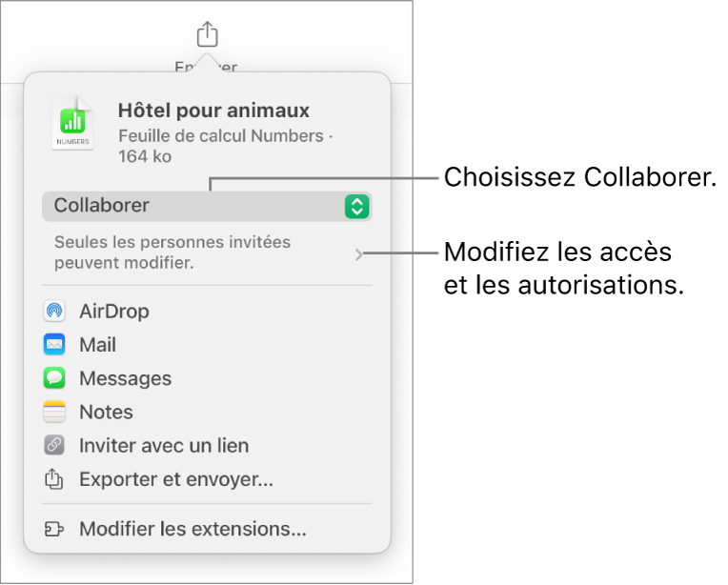Viewport: 728px width, 585px height.
Task: Choose Inviter avec un lien
Action: pyautogui.click(x=164, y=445)
